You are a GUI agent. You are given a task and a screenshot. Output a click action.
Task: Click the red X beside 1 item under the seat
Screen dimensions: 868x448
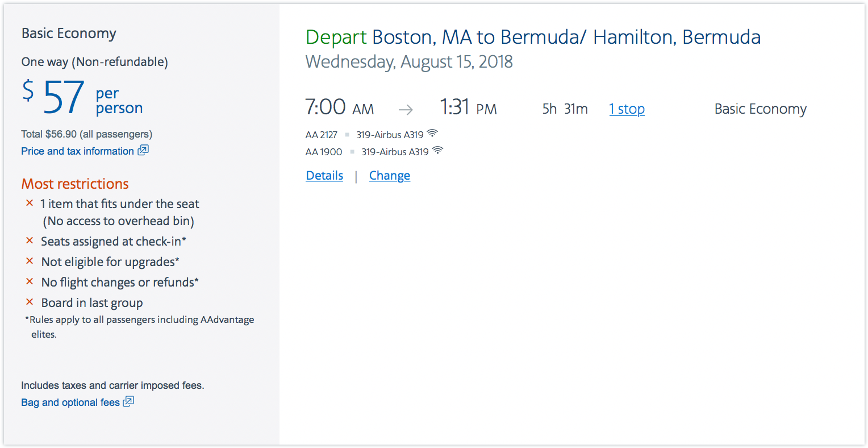point(30,203)
